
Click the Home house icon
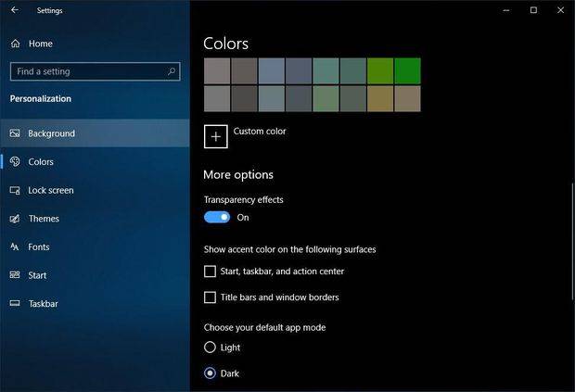(16, 44)
